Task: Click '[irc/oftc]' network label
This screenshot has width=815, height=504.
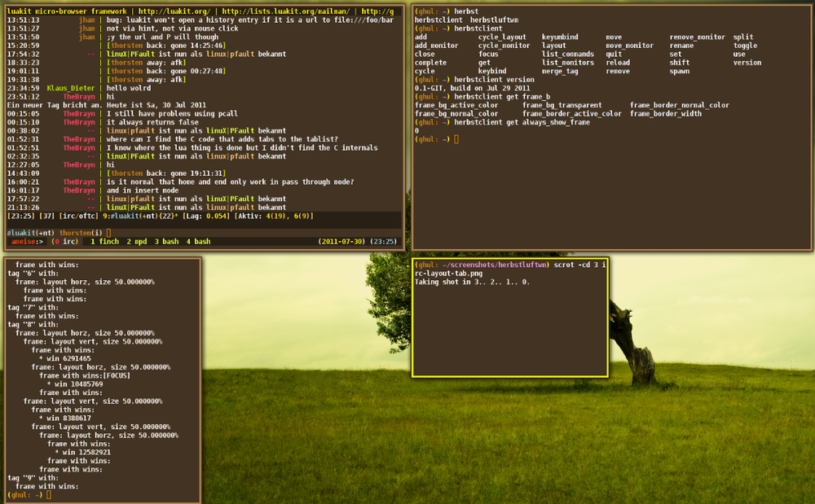Action: click(78, 216)
